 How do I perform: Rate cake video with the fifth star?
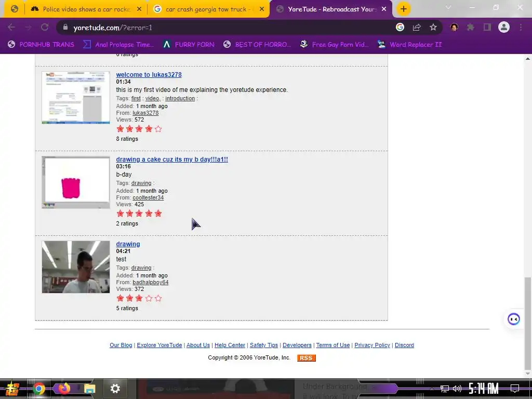tap(158, 214)
